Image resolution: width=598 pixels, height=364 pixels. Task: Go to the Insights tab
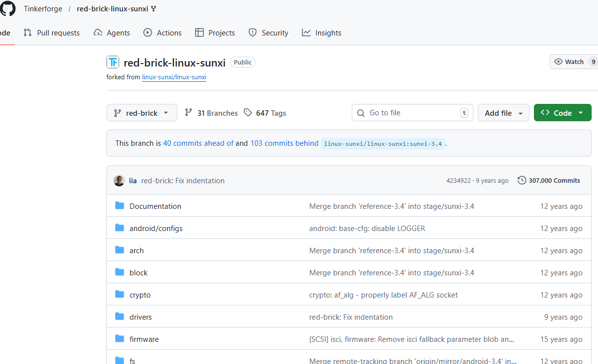322,33
